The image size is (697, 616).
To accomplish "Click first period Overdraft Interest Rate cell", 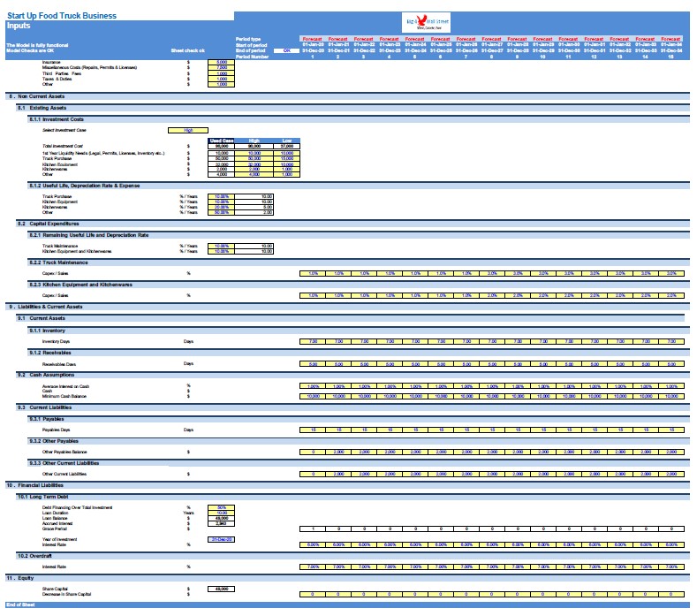I will (313, 567).
